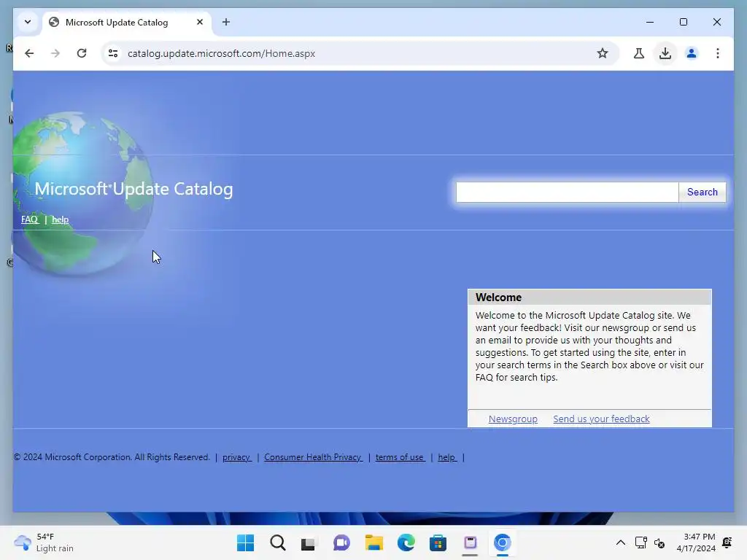This screenshot has width=747, height=560.
Task: Open network status tray icon
Action: [x=640, y=542]
